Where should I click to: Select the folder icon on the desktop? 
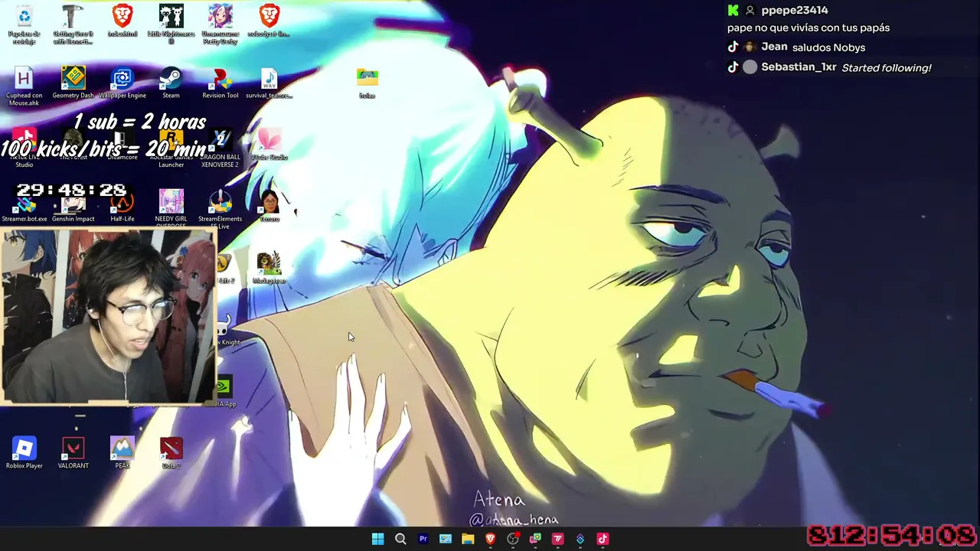click(x=367, y=83)
